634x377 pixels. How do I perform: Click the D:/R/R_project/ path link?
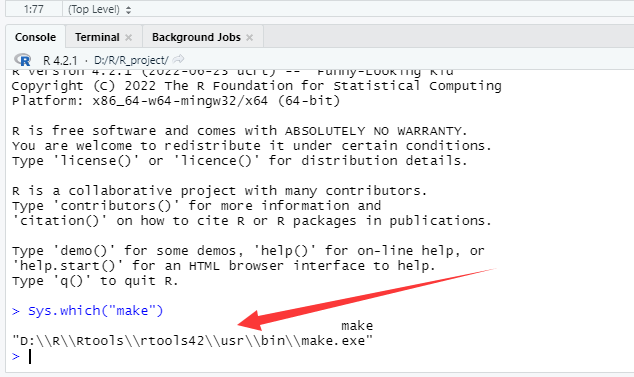tap(131, 60)
